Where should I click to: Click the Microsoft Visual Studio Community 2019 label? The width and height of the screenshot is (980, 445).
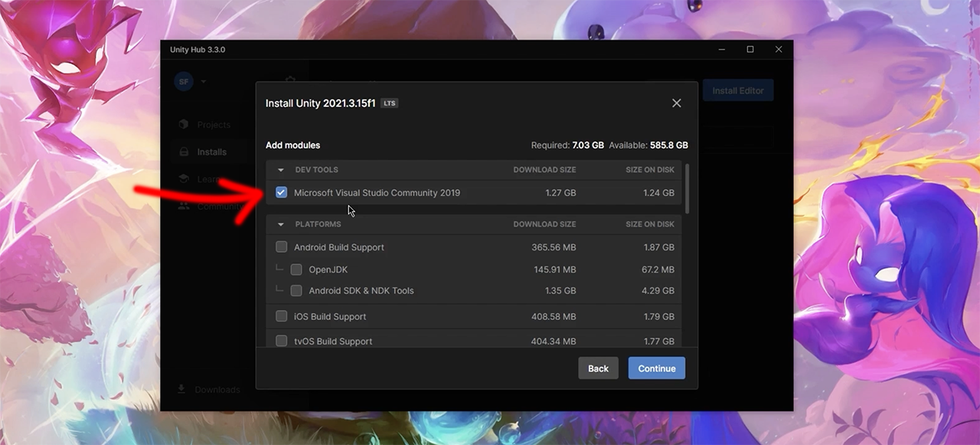tap(377, 192)
